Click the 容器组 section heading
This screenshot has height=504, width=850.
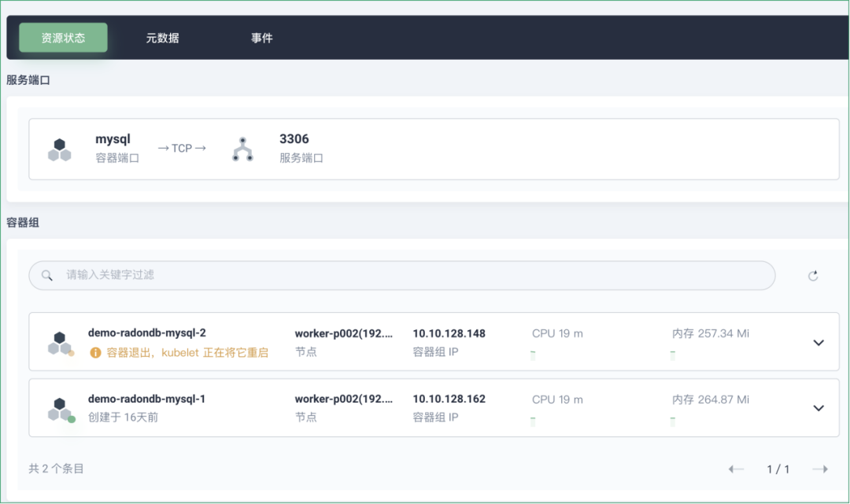(23, 223)
